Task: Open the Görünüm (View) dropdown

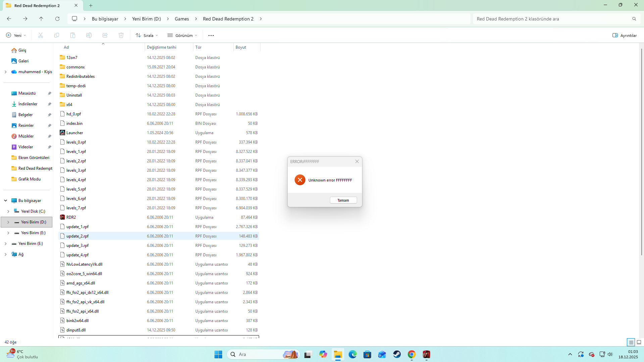Action: (182, 35)
